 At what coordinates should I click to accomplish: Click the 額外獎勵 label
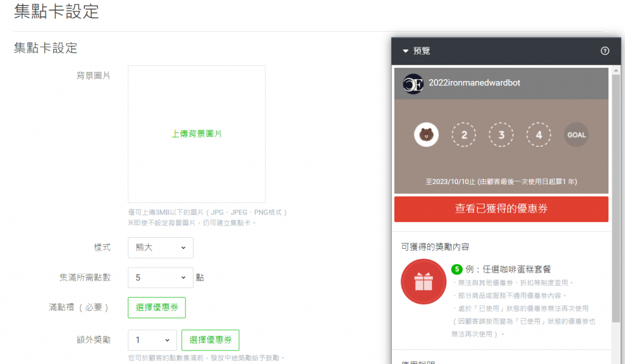[93, 340]
